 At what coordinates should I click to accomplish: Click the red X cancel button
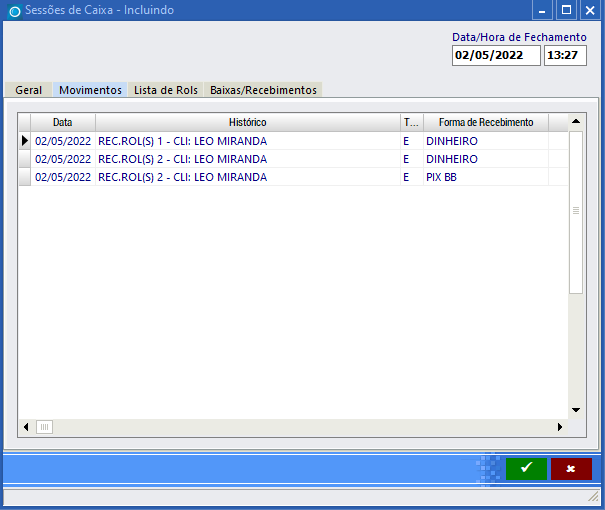pos(571,468)
